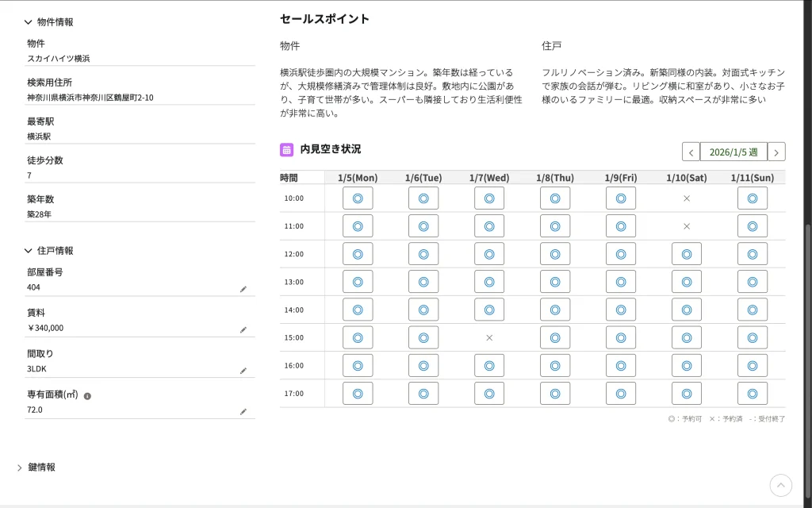Collapse the 物件情報 section
The width and height of the screenshot is (812, 508).
click(29, 22)
